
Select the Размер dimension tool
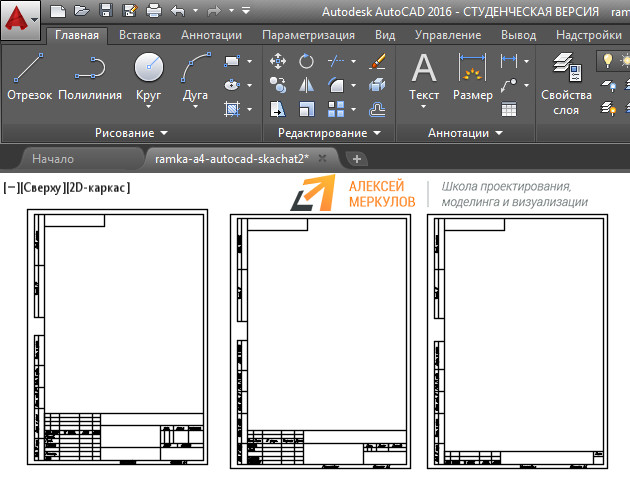(x=473, y=77)
